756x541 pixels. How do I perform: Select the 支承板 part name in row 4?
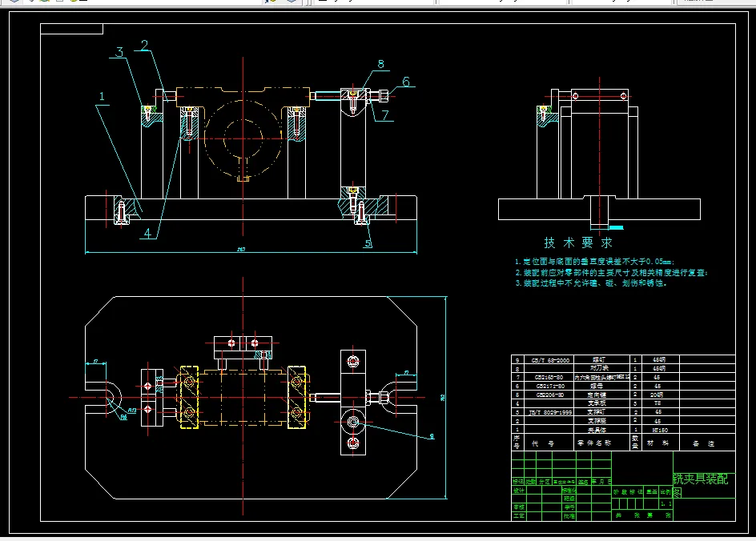(x=597, y=403)
